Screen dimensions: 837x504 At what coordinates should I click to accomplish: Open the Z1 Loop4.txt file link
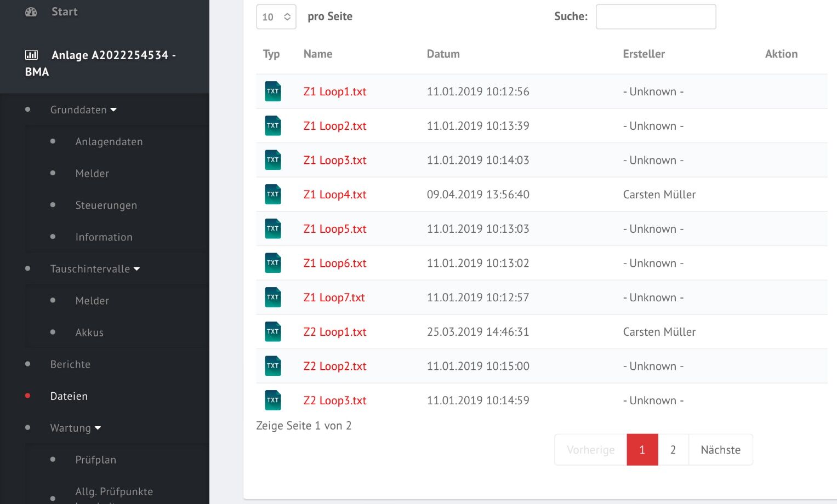pos(335,194)
